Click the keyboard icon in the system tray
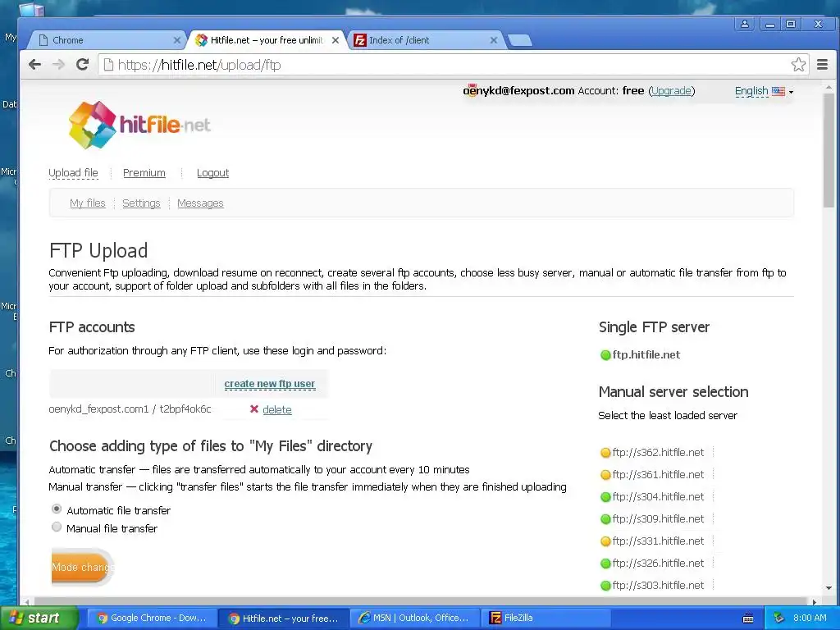 click(748, 619)
